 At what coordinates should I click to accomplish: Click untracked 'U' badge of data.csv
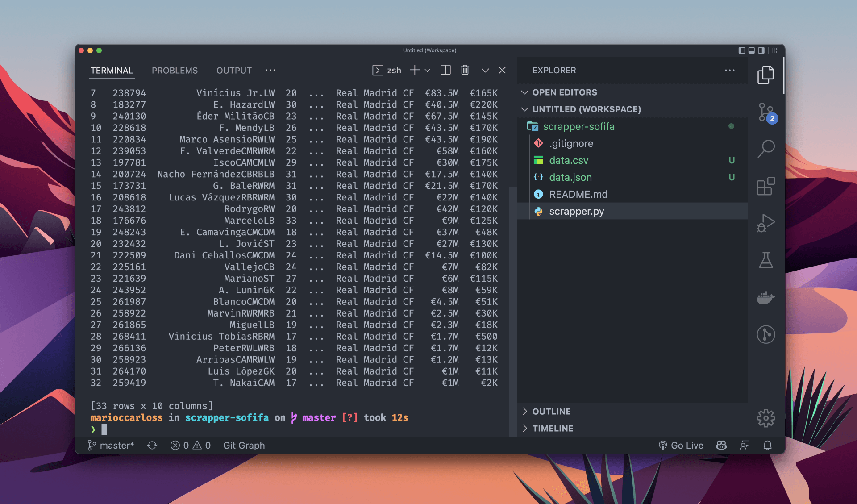(x=732, y=160)
